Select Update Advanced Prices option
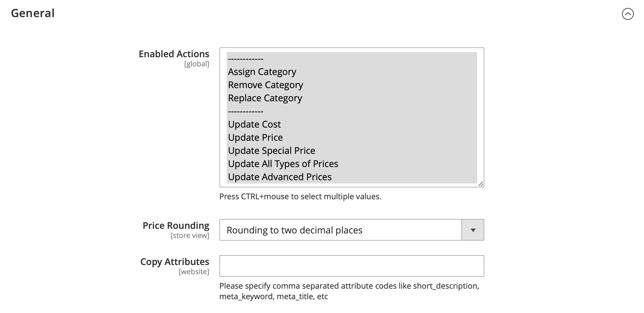 pos(352,177)
